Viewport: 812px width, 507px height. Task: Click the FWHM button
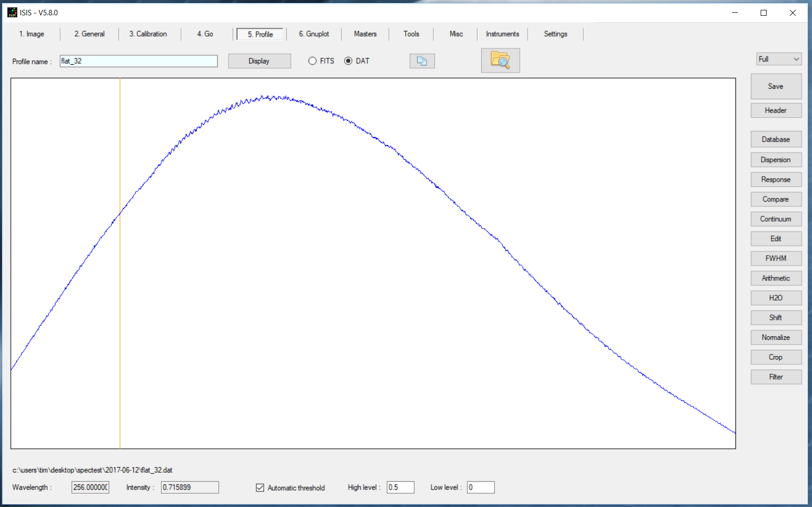click(775, 259)
